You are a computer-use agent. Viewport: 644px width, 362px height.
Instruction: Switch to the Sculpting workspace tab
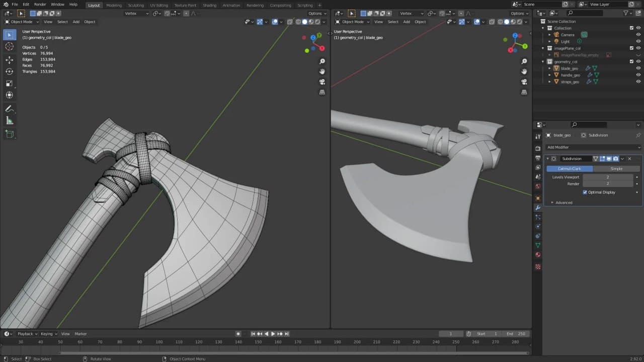pyautogui.click(x=136, y=5)
